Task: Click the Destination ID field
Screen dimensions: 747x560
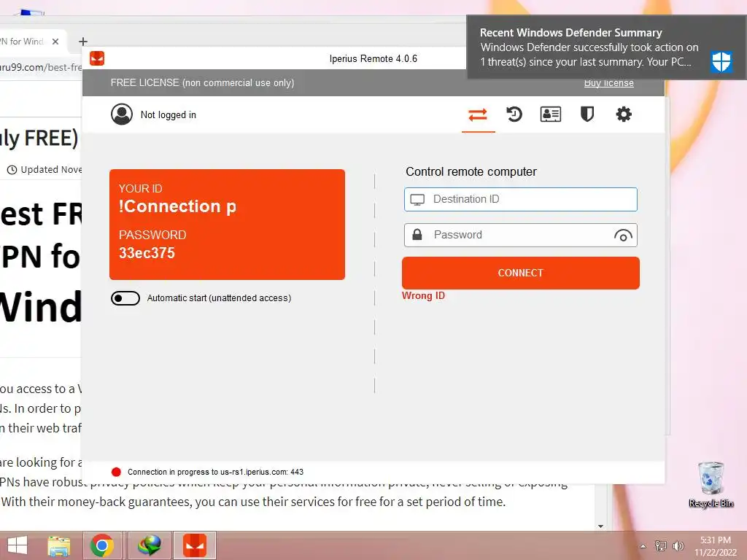Action: point(520,199)
